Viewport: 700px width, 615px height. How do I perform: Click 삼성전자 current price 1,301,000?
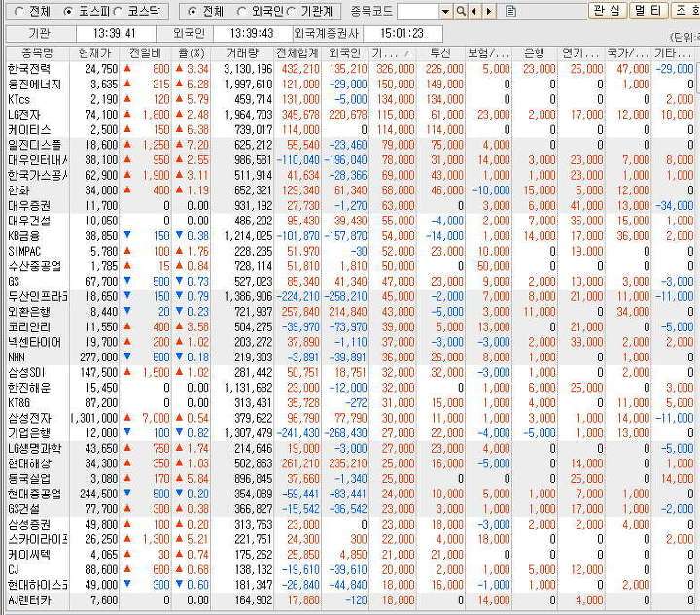94,418
